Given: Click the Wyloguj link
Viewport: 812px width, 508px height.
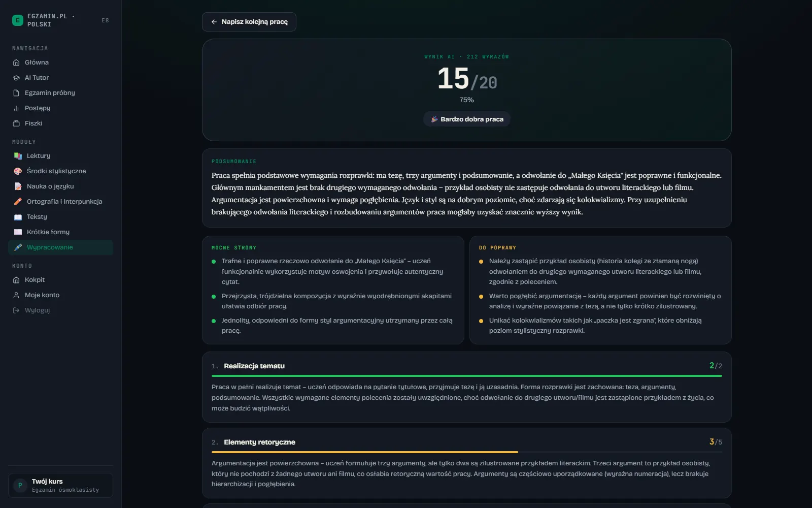Looking at the screenshot, I should (x=60, y=310).
